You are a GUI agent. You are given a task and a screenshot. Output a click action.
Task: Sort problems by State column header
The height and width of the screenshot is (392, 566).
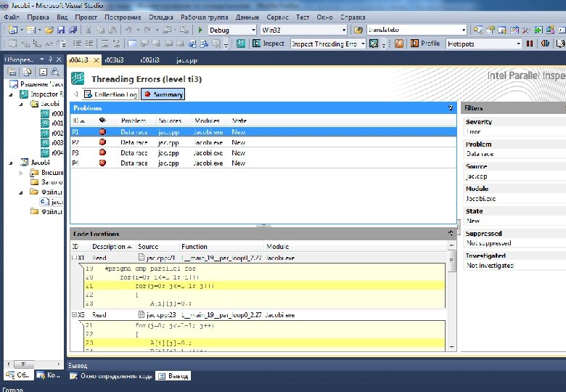point(239,121)
